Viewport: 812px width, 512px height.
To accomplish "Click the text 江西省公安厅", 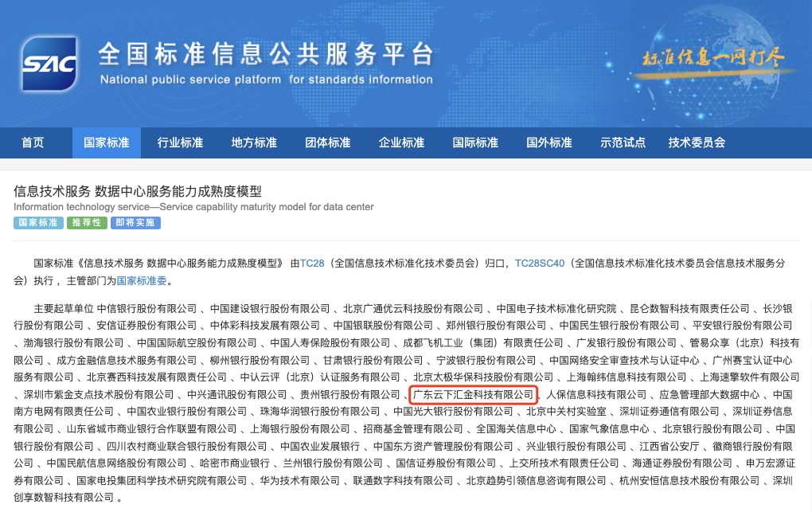I will [669, 446].
